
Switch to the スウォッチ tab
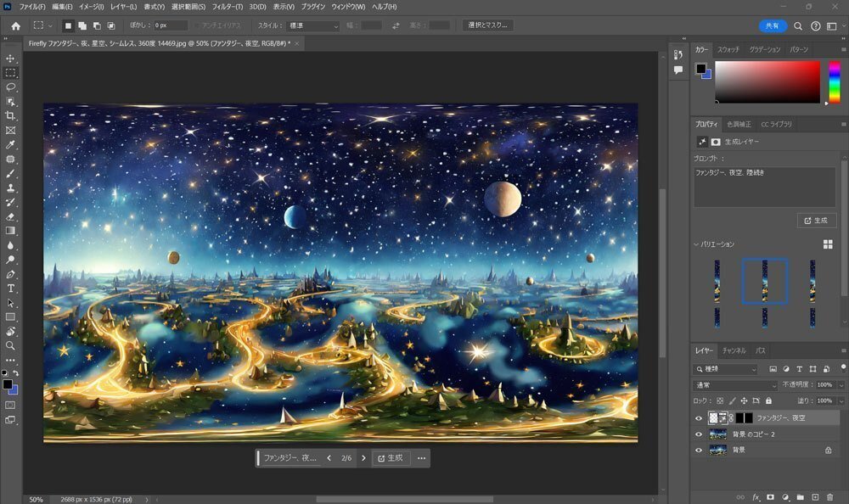tap(728, 49)
